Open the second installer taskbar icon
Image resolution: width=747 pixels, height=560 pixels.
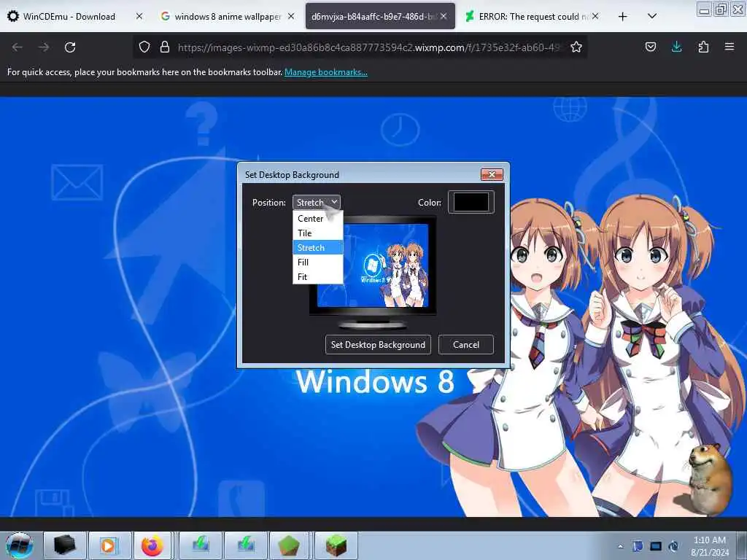pyautogui.click(x=246, y=545)
